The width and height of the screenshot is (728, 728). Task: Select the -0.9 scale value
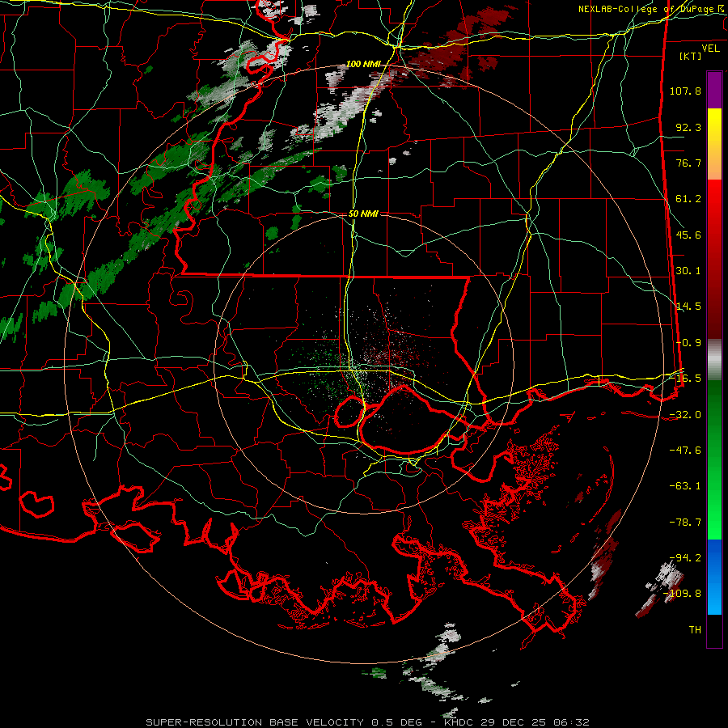[688, 343]
